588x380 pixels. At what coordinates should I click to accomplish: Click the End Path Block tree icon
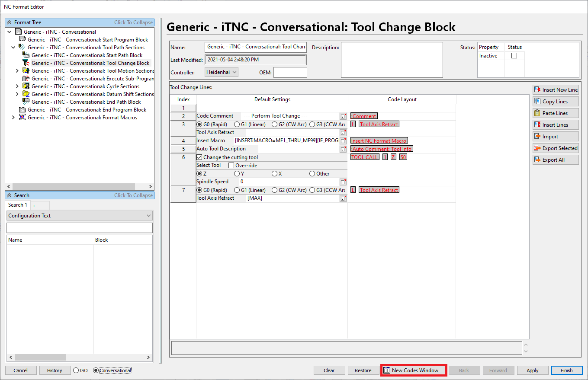[x=26, y=102]
